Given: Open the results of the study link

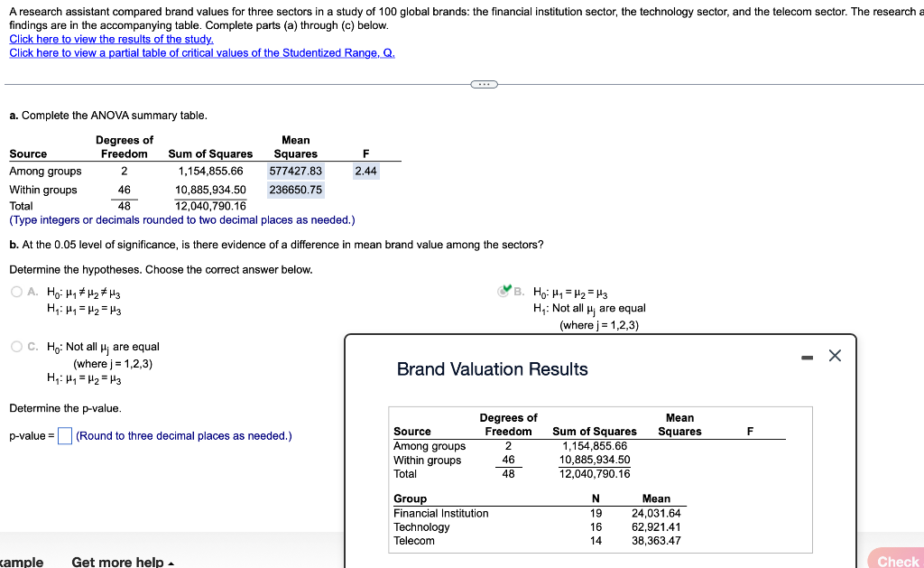Looking at the screenshot, I should click(x=111, y=38).
